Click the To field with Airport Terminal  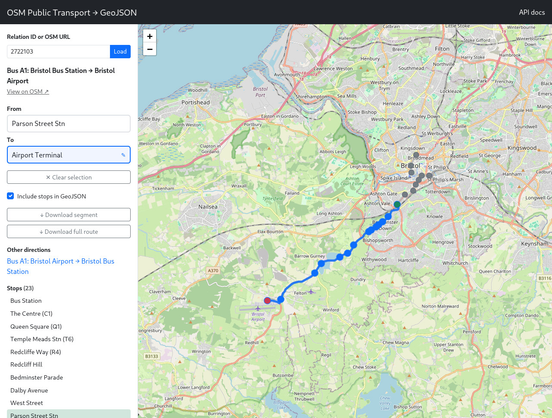point(69,155)
